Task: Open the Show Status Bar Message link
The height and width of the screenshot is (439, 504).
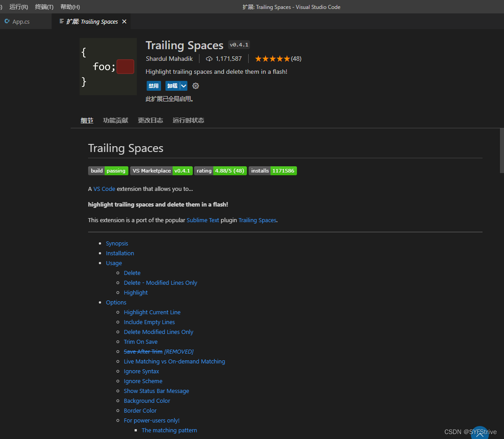Action: pyautogui.click(x=156, y=391)
